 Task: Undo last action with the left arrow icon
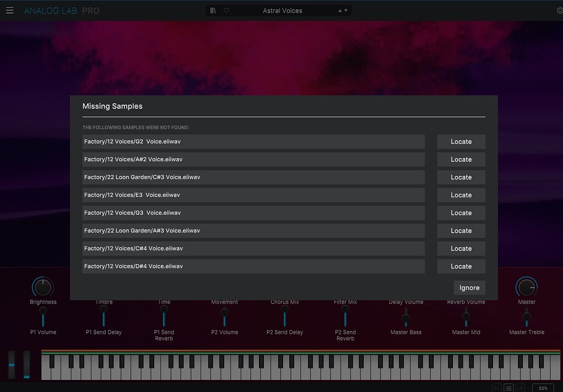496,388
